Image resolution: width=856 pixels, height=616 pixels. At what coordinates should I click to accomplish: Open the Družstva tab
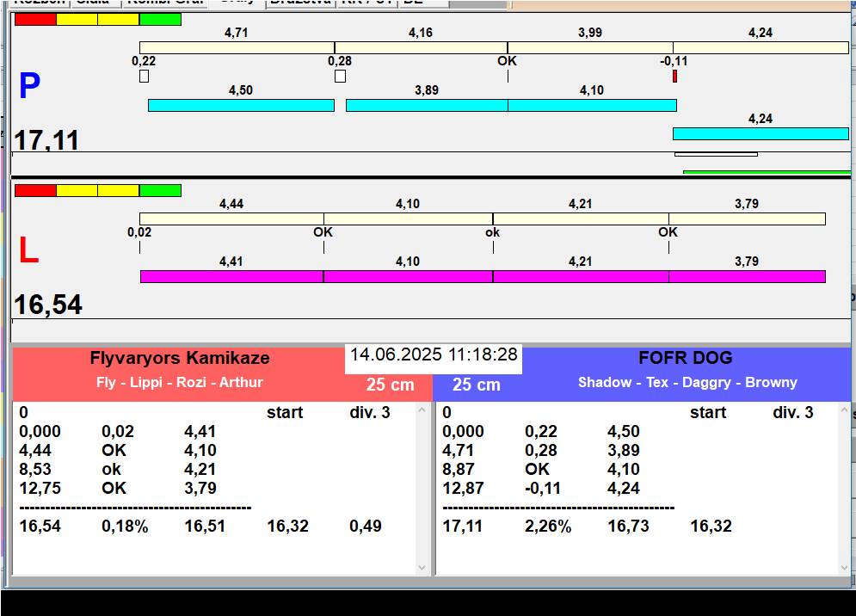(299, 3)
